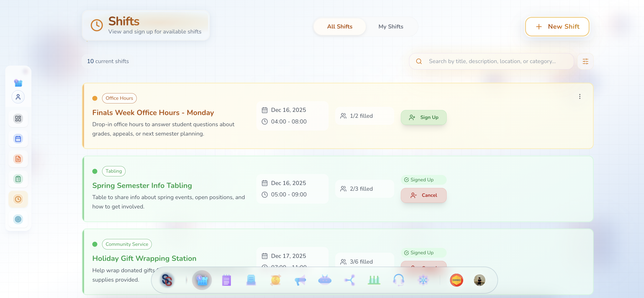The height and width of the screenshot is (298, 644).
Task: Open the coin exchange icon in the dock
Action: pyautogui.click(x=275, y=280)
